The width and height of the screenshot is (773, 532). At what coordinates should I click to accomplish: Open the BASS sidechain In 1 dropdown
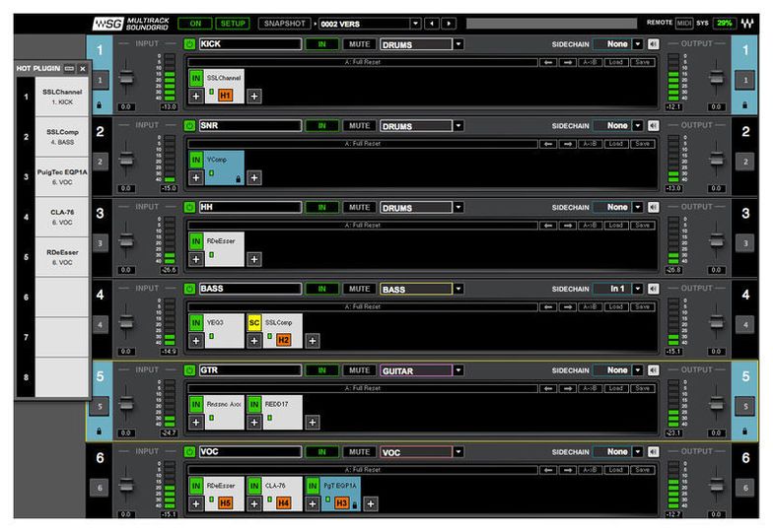tap(637, 289)
